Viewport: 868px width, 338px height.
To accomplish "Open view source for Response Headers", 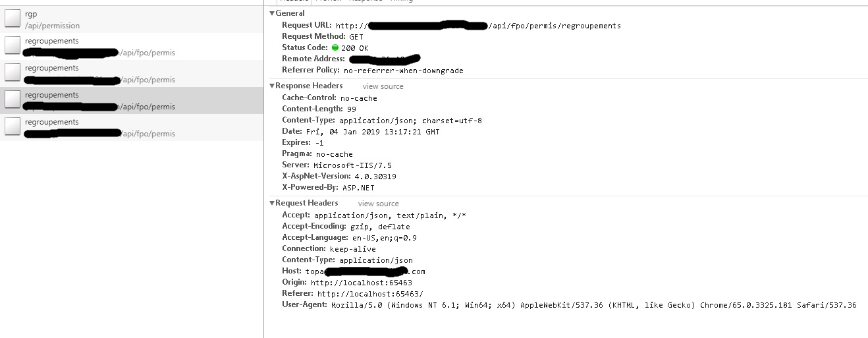I will click(383, 86).
